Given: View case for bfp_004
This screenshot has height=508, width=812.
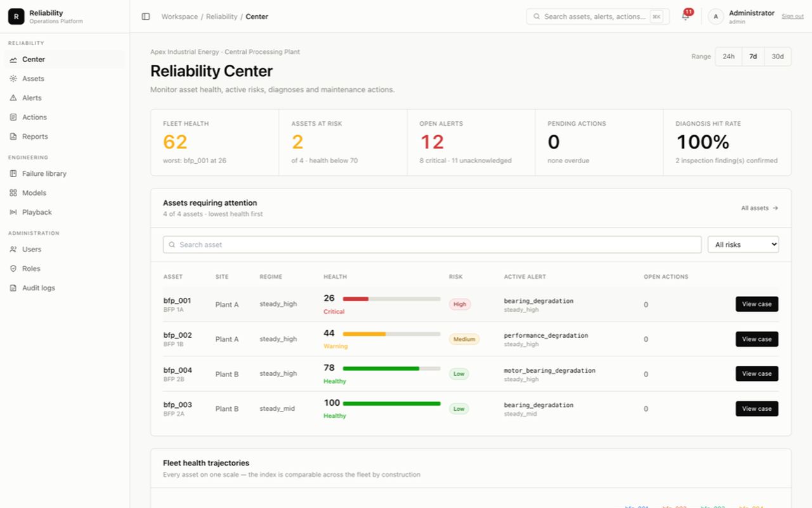Looking at the screenshot, I should point(757,373).
